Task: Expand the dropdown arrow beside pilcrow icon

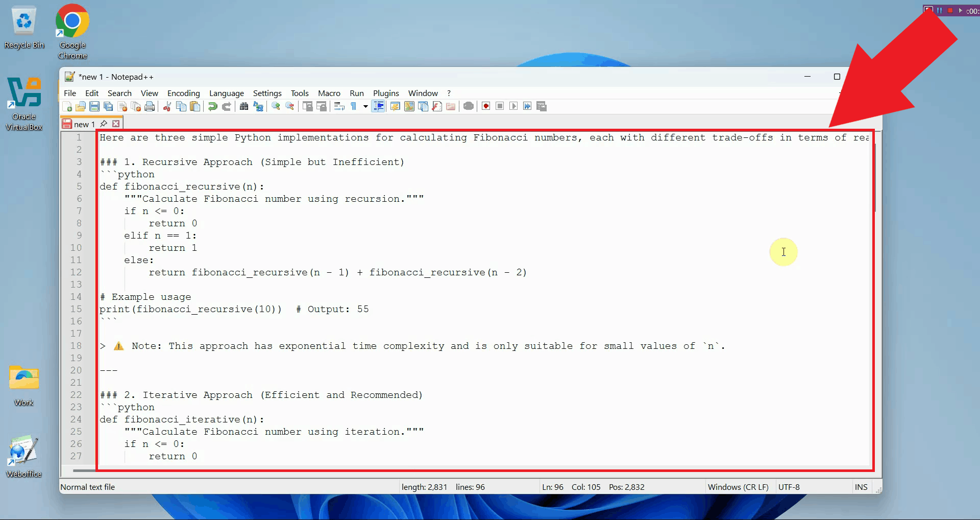Action: click(365, 106)
